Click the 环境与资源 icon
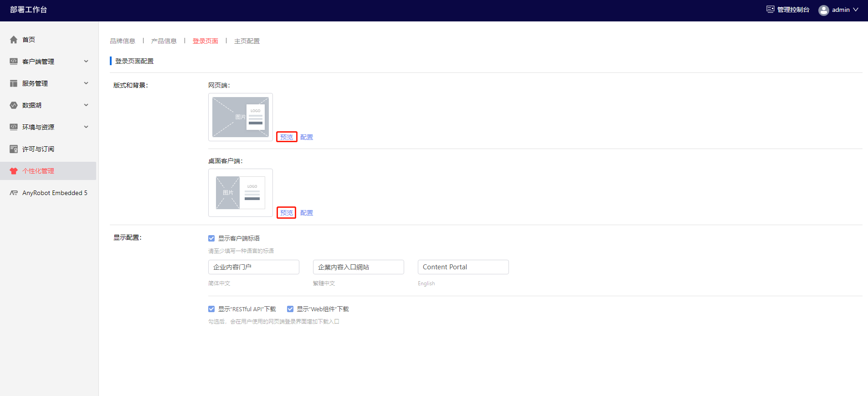Image resolution: width=868 pixels, height=396 pixels. click(x=14, y=127)
